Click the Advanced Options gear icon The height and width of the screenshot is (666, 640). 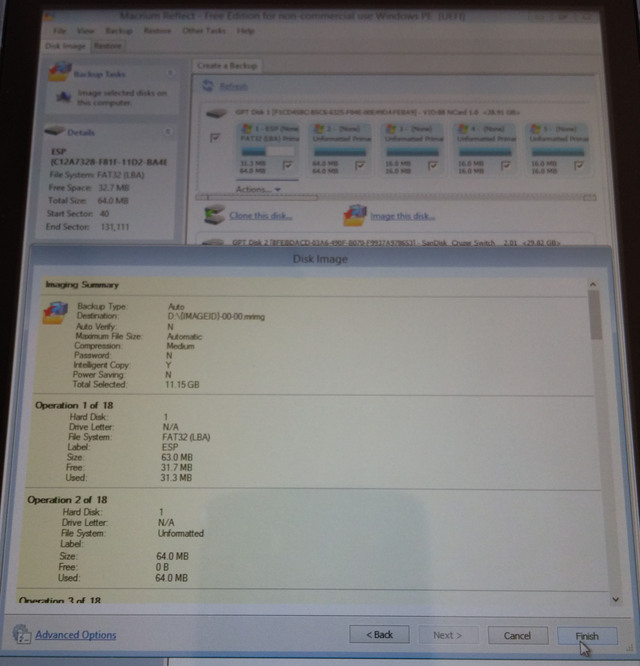pyautogui.click(x=21, y=633)
